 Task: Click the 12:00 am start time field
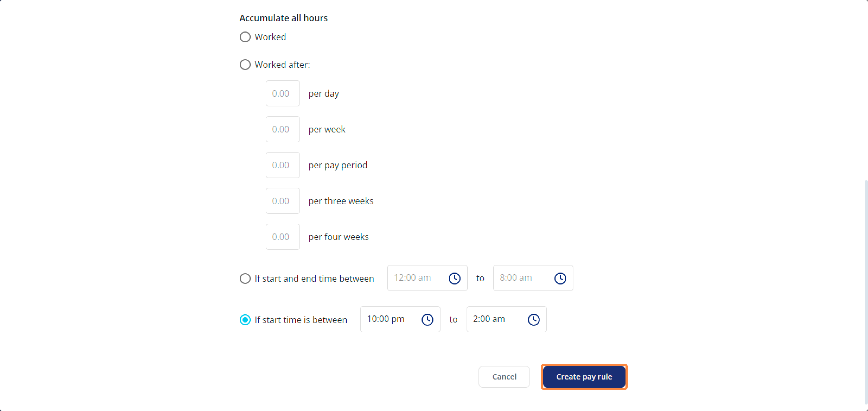(427, 278)
